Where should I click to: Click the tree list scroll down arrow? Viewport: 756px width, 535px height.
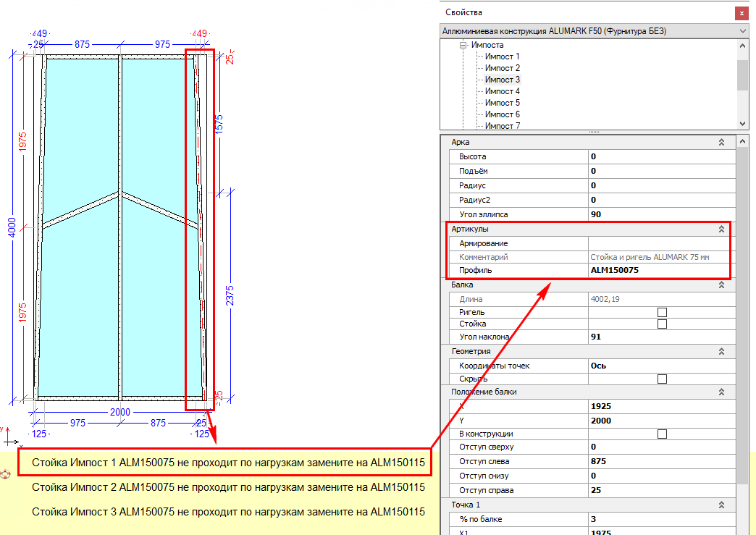pyautogui.click(x=742, y=124)
